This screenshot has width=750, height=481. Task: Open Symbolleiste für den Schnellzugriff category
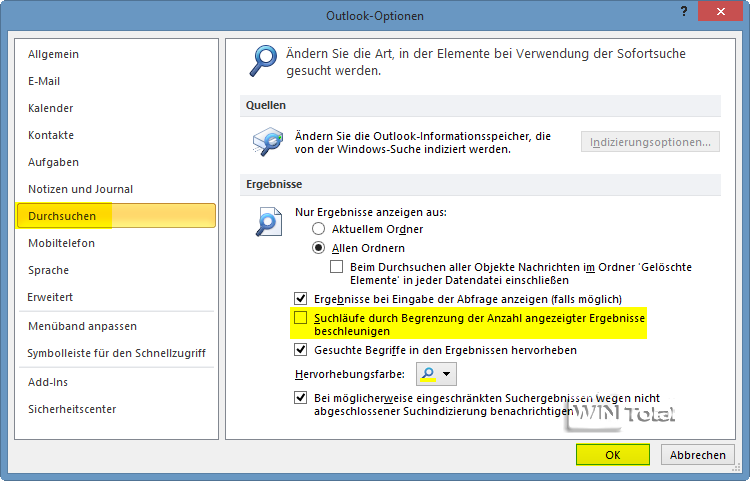point(116,353)
